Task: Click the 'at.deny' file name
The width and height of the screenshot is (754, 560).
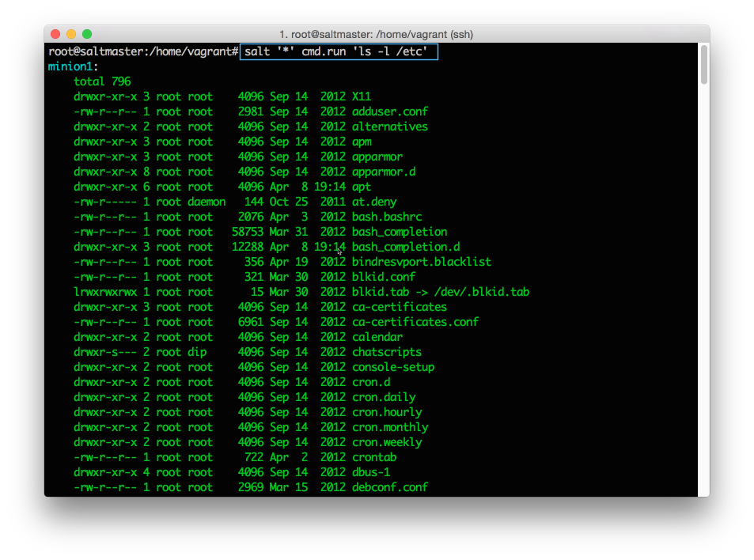Action: pyautogui.click(x=373, y=202)
